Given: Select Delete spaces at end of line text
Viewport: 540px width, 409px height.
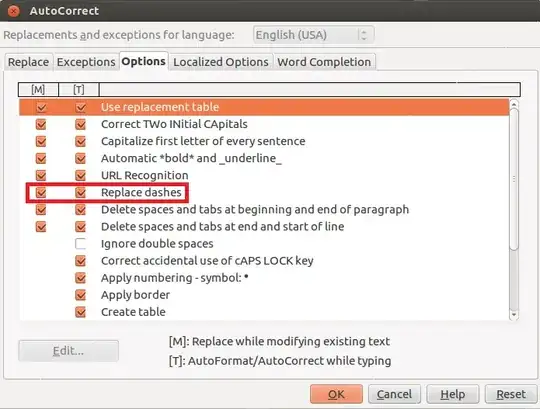Looking at the screenshot, I should [x=222, y=227].
